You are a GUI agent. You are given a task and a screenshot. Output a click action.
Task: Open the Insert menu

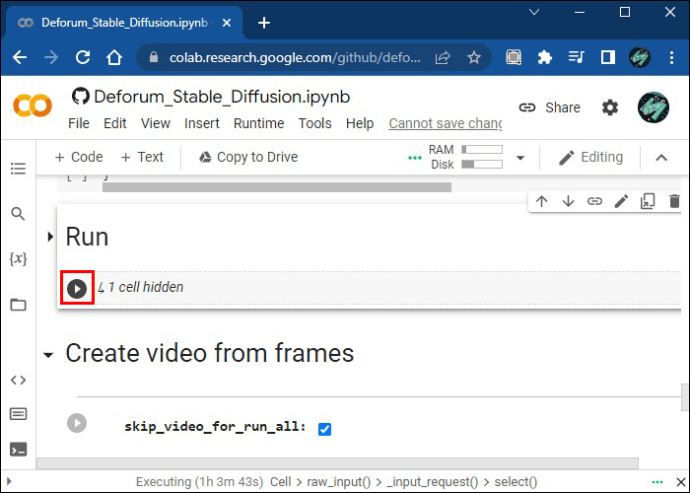click(x=202, y=123)
